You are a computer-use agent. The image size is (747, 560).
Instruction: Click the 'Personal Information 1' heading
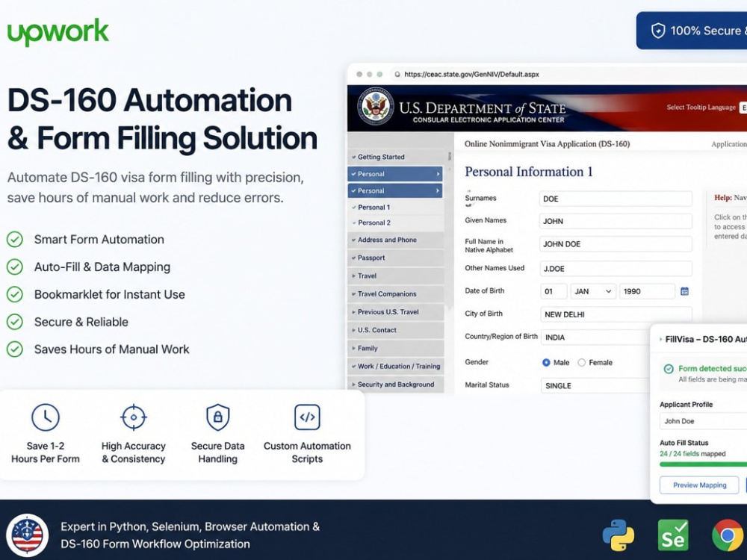(529, 172)
